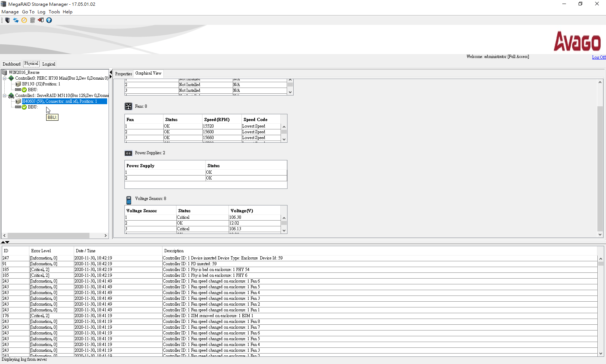Switch to the Logical tab
The image size is (606, 364).
[49, 64]
